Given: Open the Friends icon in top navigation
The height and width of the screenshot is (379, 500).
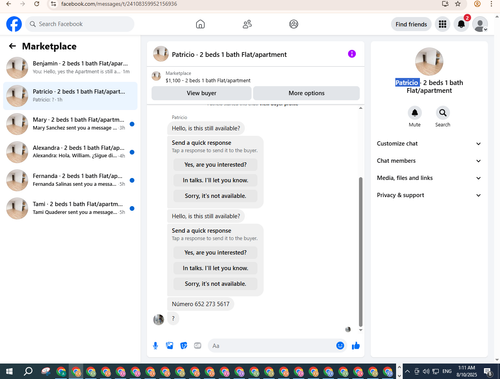Looking at the screenshot, I should (247, 24).
